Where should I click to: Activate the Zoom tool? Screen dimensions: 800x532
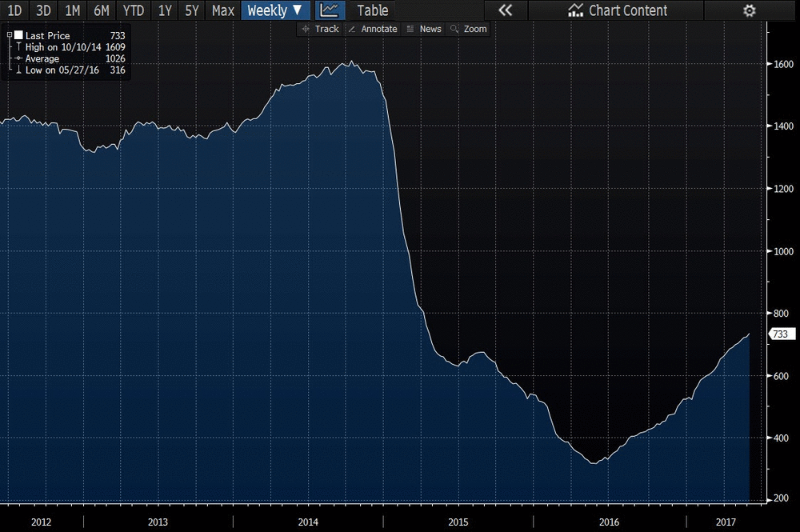[x=469, y=29]
